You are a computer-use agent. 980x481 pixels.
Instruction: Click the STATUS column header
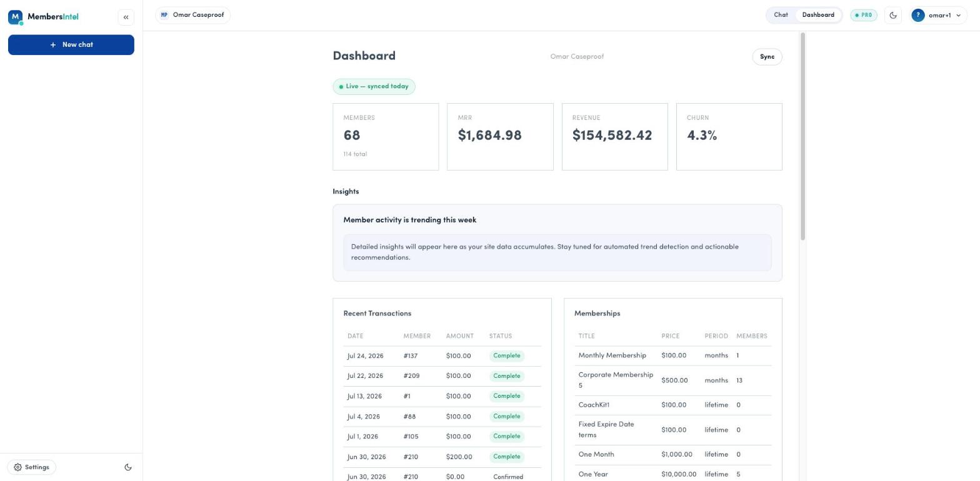pos(501,337)
